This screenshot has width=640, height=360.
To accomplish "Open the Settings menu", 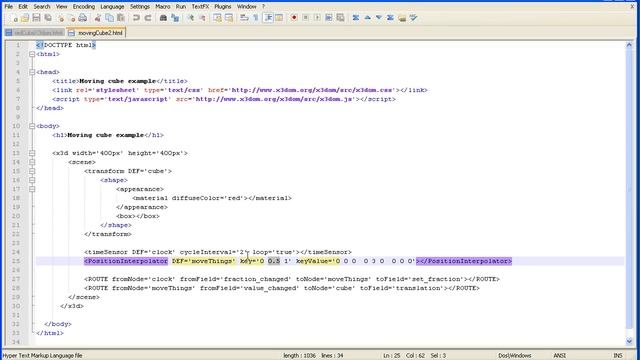I will click(140, 7).
